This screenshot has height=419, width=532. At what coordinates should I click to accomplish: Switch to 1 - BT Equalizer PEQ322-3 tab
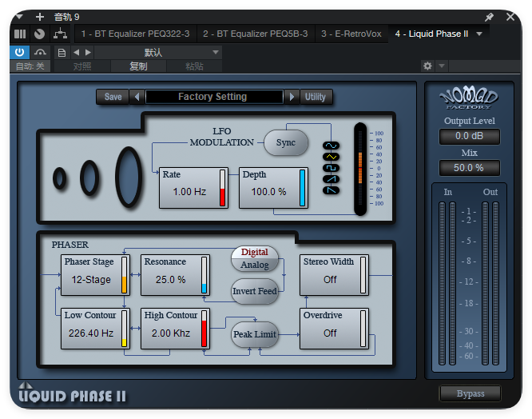coord(135,34)
